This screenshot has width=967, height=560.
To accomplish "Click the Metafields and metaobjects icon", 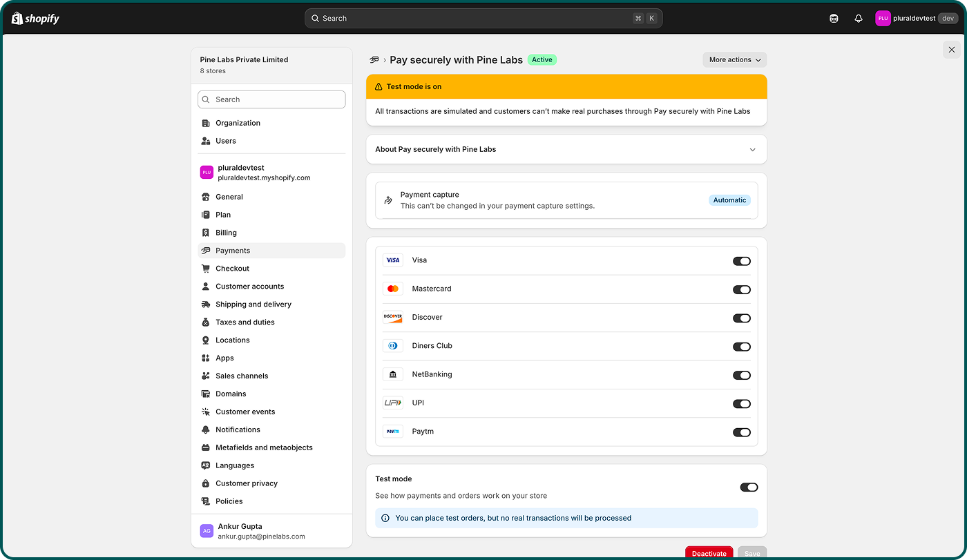I will [x=205, y=448].
